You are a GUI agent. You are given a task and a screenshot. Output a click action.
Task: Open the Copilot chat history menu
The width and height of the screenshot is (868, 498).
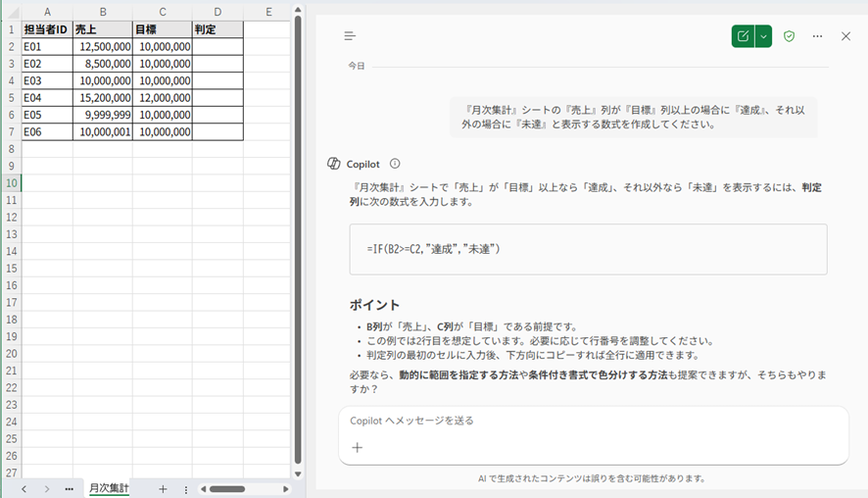[x=350, y=36]
